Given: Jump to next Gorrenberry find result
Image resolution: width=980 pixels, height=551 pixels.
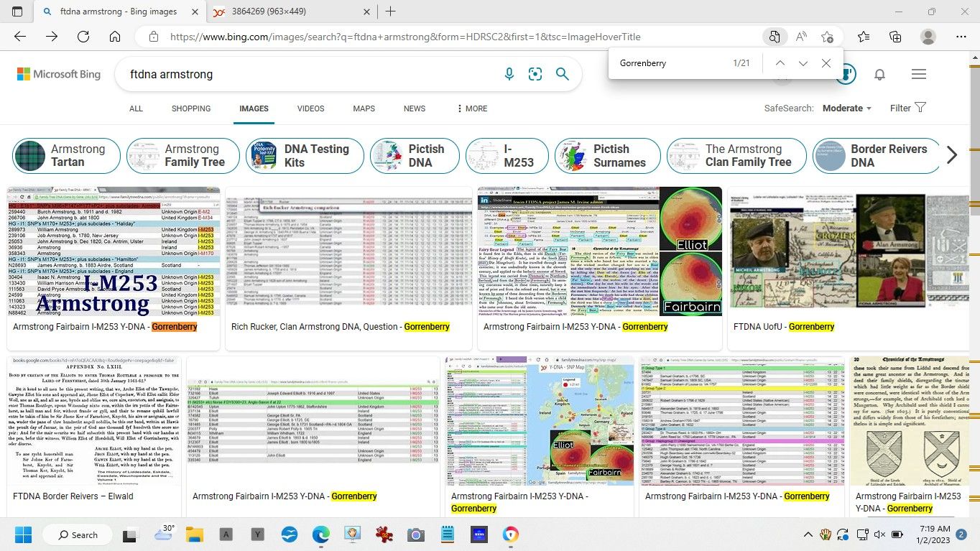Looking at the screenshot, I should 803,63.
